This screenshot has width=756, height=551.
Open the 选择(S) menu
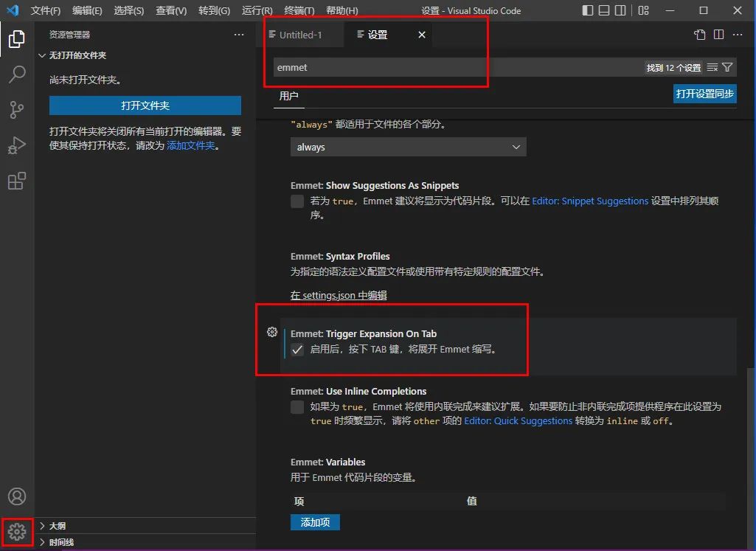(x=129, y=10)
